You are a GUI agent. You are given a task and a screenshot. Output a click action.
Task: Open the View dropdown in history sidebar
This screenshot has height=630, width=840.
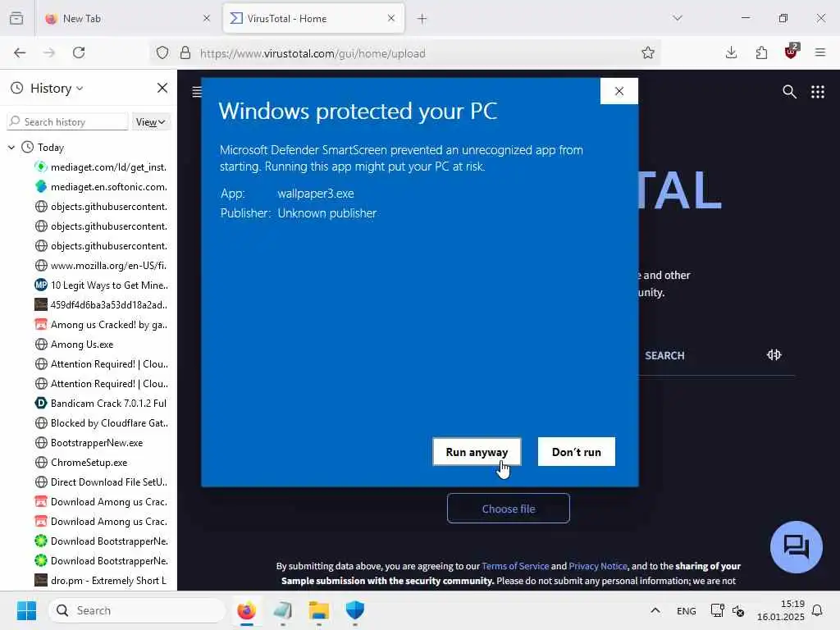(150, 122)
